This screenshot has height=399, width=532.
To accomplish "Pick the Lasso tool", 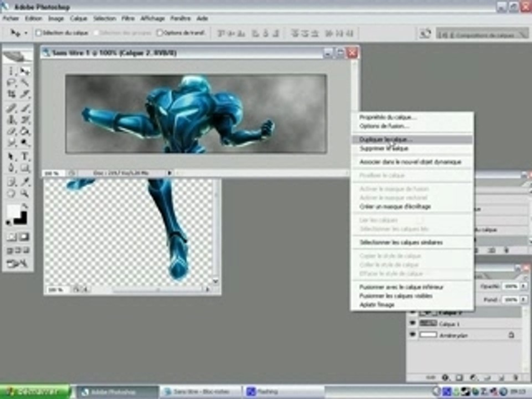I will pyautogui.click(x=12, y=83).
